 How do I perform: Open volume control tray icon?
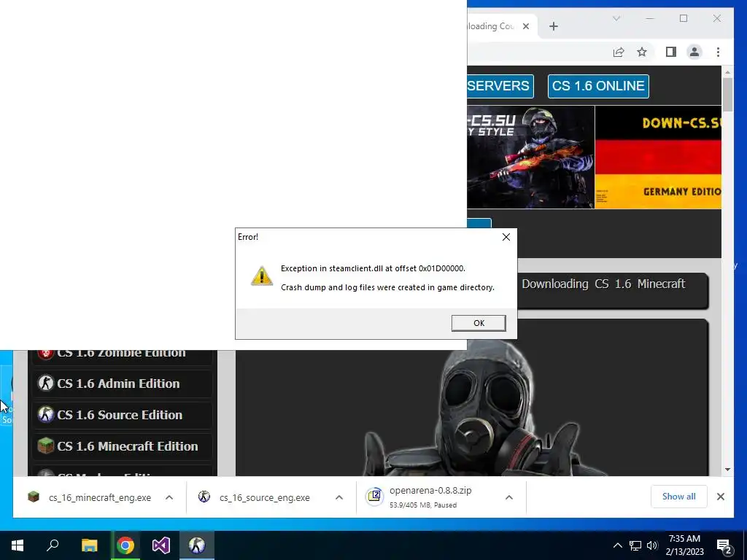coord(652,545)
